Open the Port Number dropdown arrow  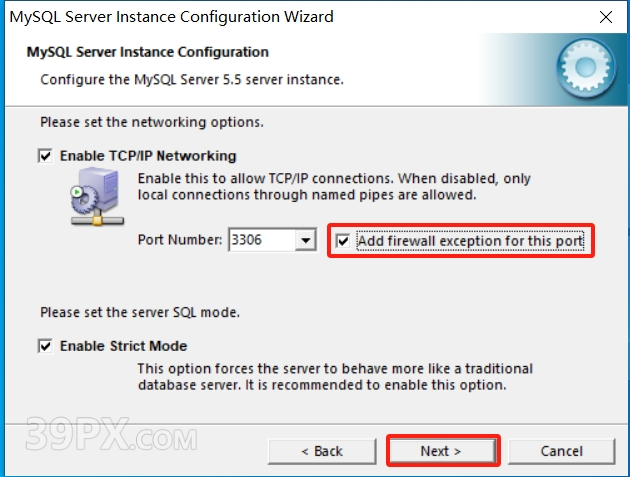[x=306, y=240]
